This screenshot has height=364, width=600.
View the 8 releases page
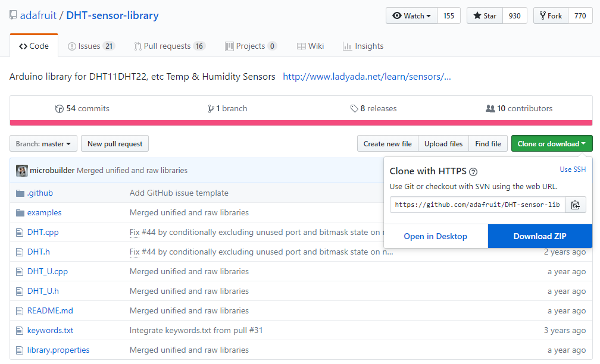click(373, 108)
